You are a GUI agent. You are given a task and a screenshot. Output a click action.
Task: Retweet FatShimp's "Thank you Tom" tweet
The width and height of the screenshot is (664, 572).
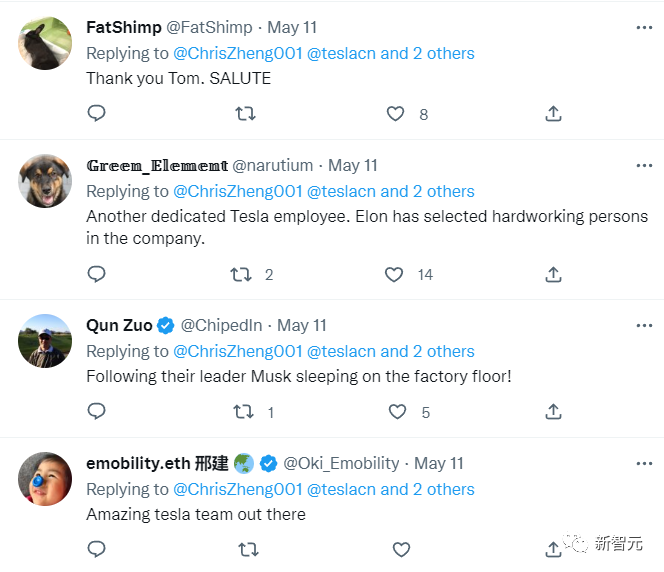(x=245, y=114)
